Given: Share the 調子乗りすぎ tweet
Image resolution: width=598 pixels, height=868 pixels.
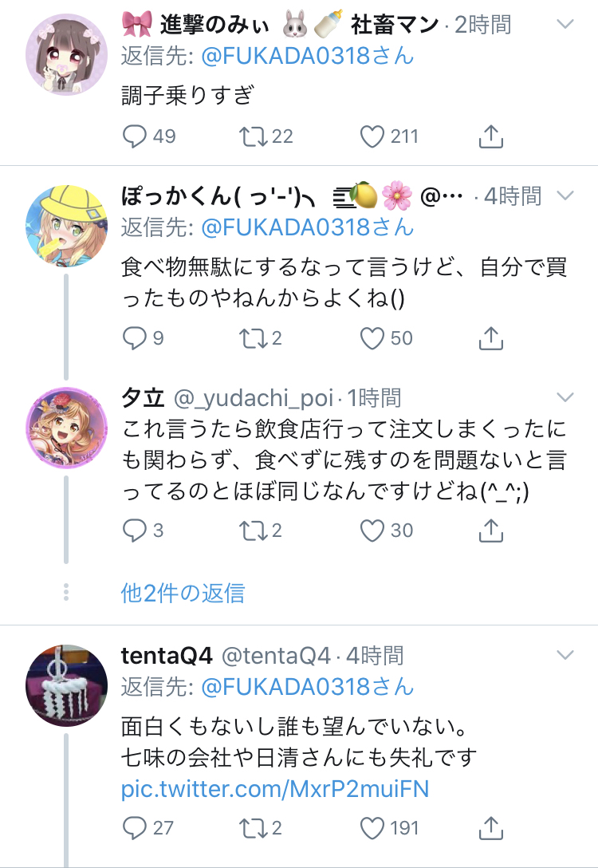Looking at the screenshot, I should (x=491, y=136).
